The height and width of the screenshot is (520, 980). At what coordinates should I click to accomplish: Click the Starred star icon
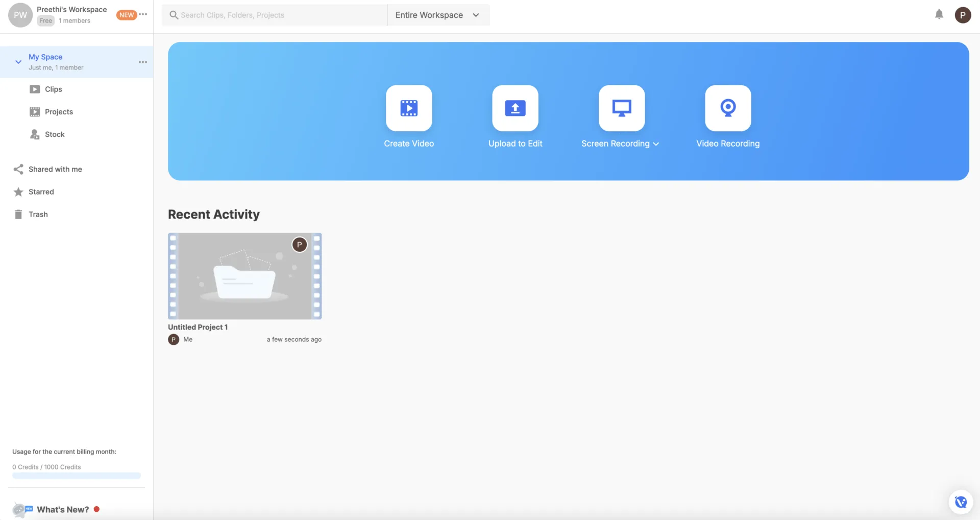click(x=18, y=192)
